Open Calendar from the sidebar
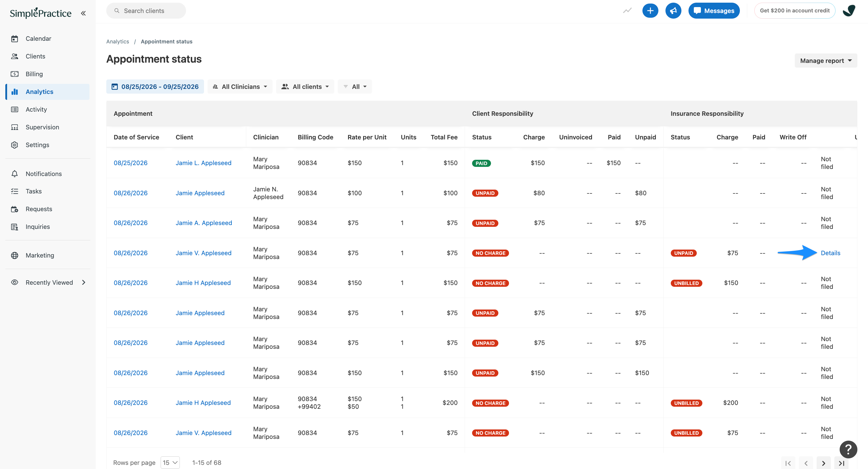The height and width of the screenshot is (469, 868). 48,38
